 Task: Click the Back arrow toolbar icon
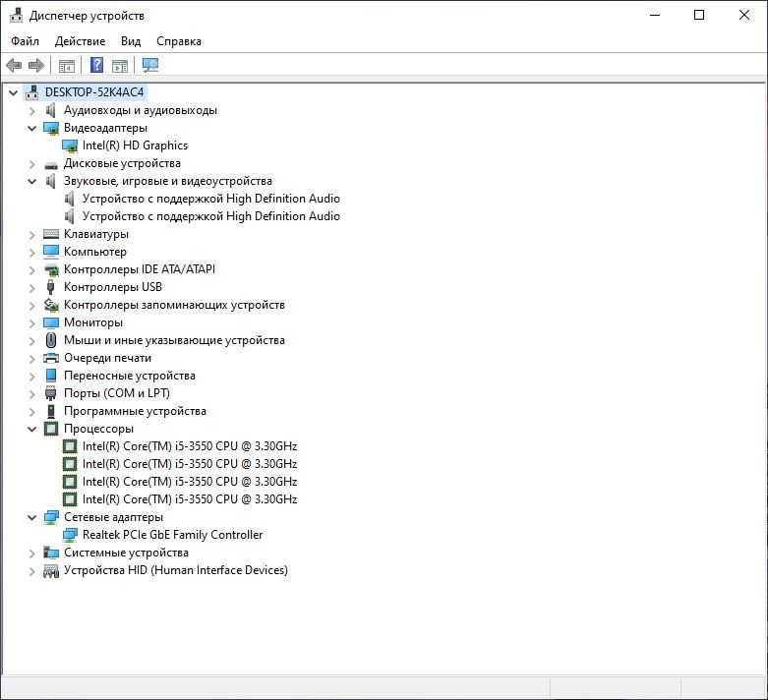point(14,65)
